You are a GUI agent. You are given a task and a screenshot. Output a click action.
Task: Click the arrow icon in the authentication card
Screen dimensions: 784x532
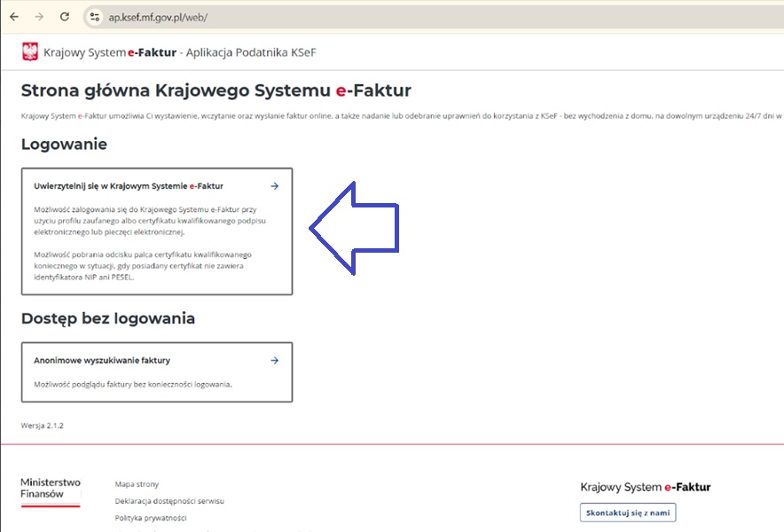274,186
